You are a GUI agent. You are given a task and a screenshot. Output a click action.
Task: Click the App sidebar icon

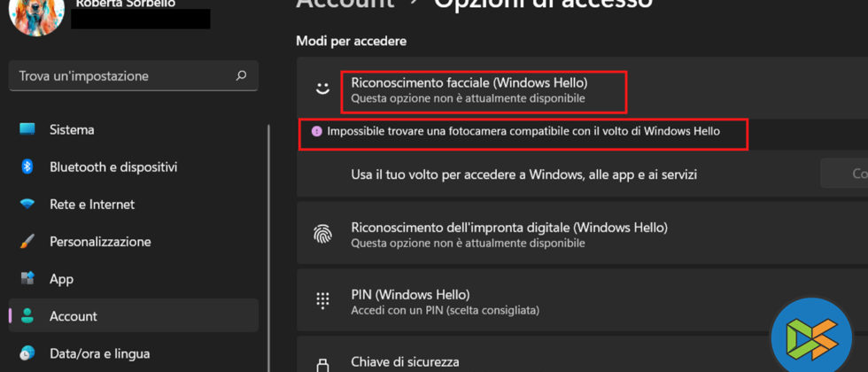27,279
